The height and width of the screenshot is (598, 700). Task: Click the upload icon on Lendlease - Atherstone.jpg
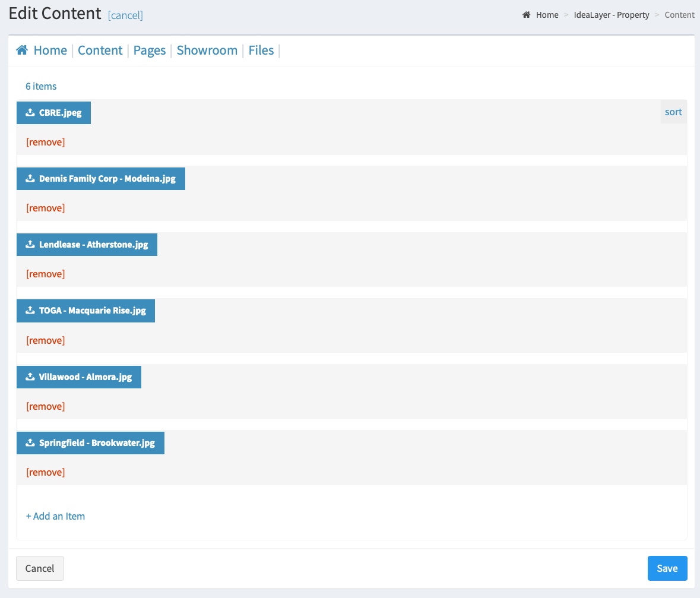tap(30, 244)
